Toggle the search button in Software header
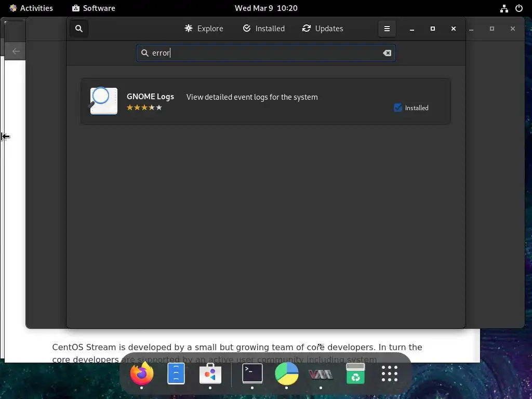This screenshot has width=532, height=399. pos(79,29)
